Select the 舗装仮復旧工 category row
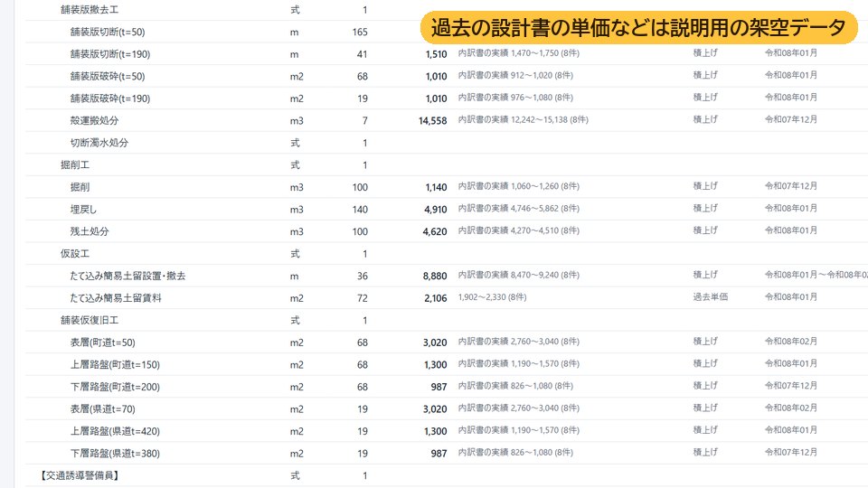Viewport: 868px width, 488px height. 90,319
